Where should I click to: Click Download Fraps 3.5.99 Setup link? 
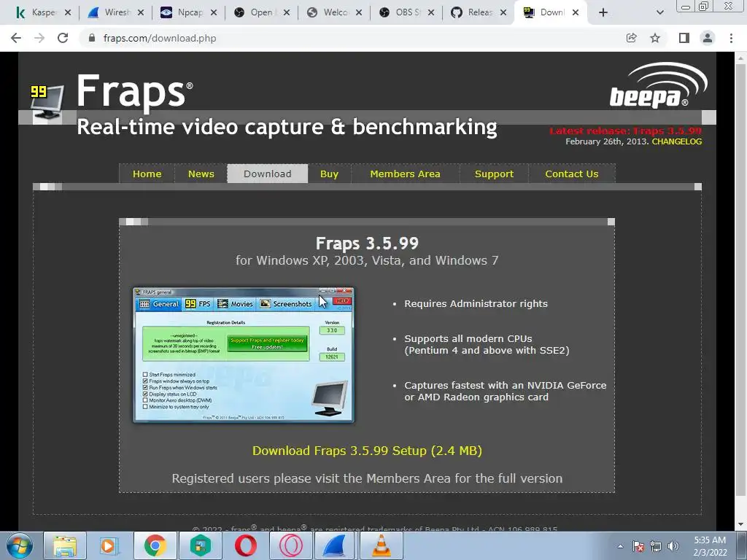click(367, 451)
